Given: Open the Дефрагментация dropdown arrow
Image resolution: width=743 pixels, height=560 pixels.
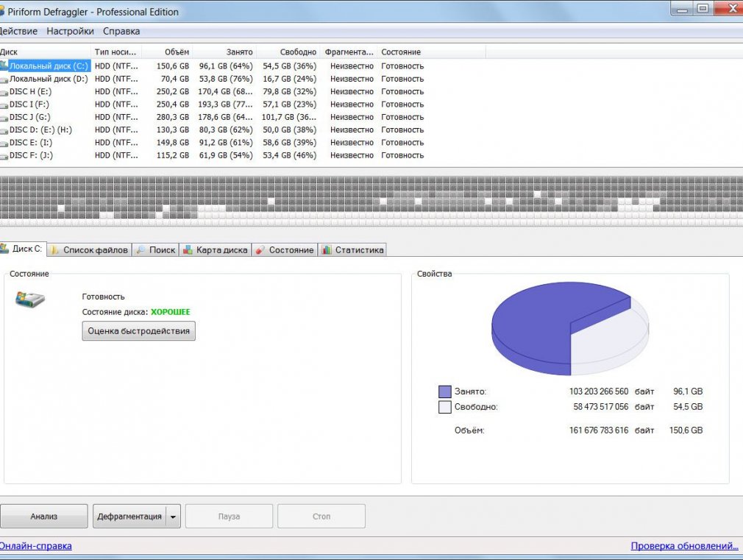Looking at the screenshot, I should 174,517.
